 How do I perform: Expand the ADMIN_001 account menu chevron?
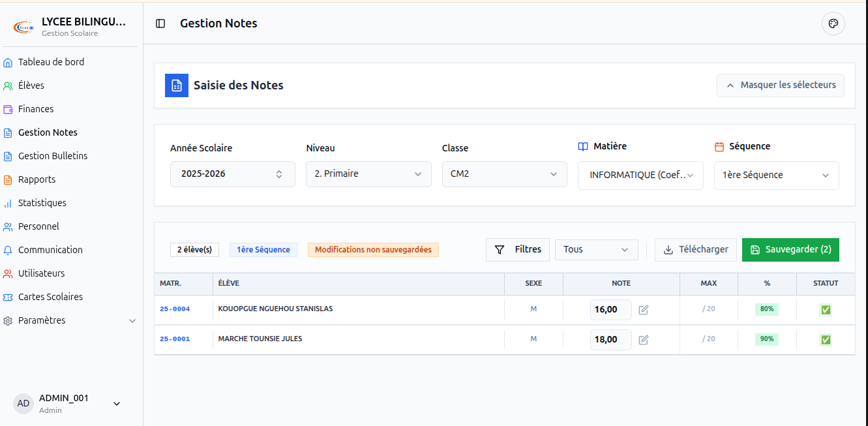coord(117,404)
